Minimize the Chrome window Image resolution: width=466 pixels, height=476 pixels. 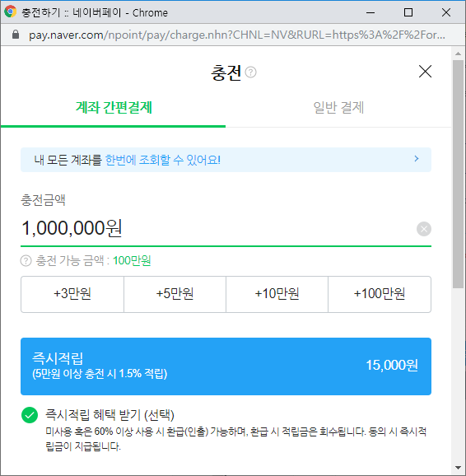click(370, 12)
